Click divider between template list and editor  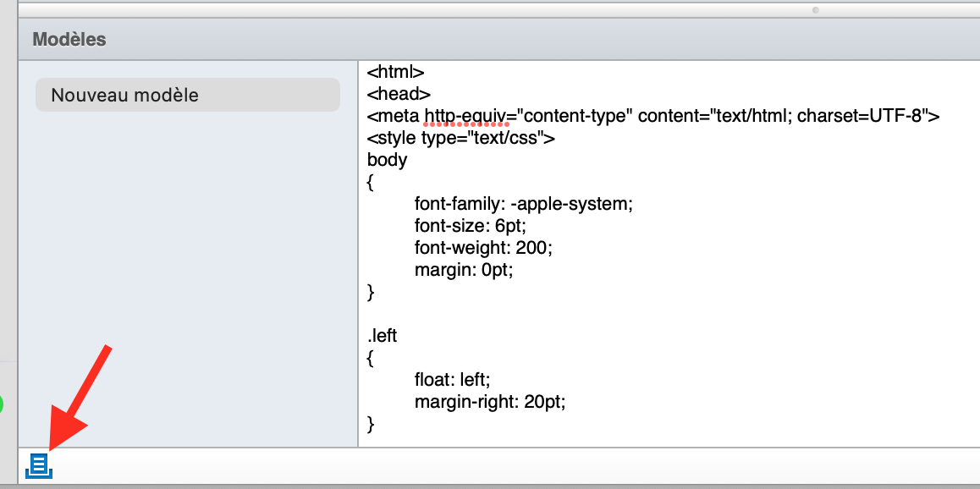click(358, 254)
